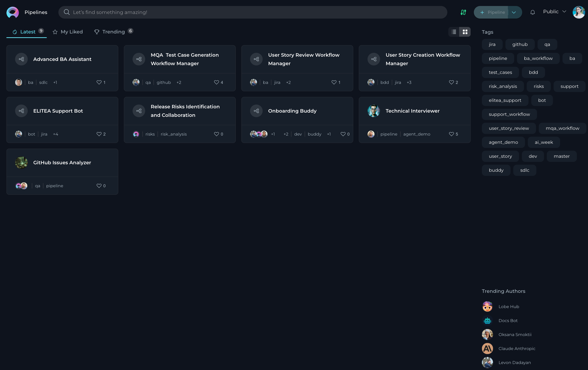The image size is (588, 370).
Task: Filter by the github tag
Action: tap(520, 44)
